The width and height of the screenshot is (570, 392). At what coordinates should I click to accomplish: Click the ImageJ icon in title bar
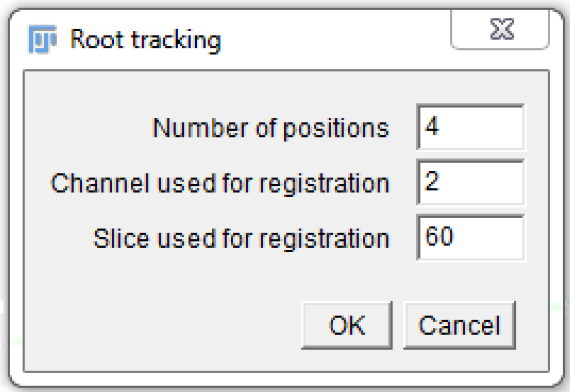(x=41, y=40)
